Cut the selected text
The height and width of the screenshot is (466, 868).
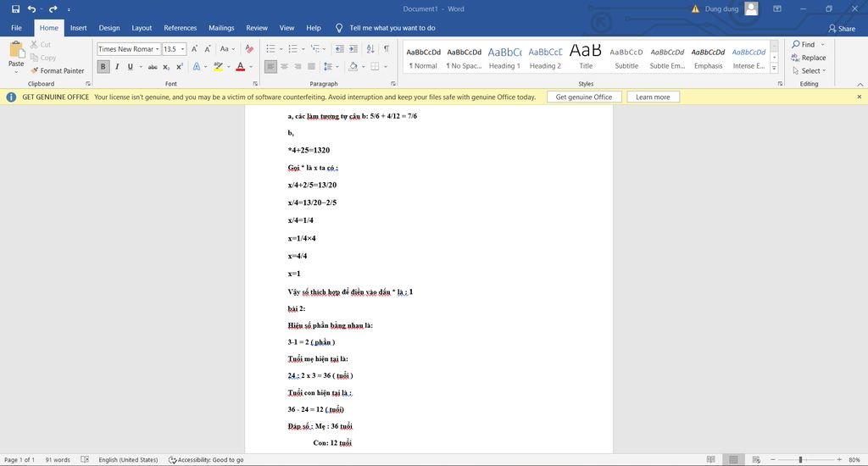click(41, 44)
